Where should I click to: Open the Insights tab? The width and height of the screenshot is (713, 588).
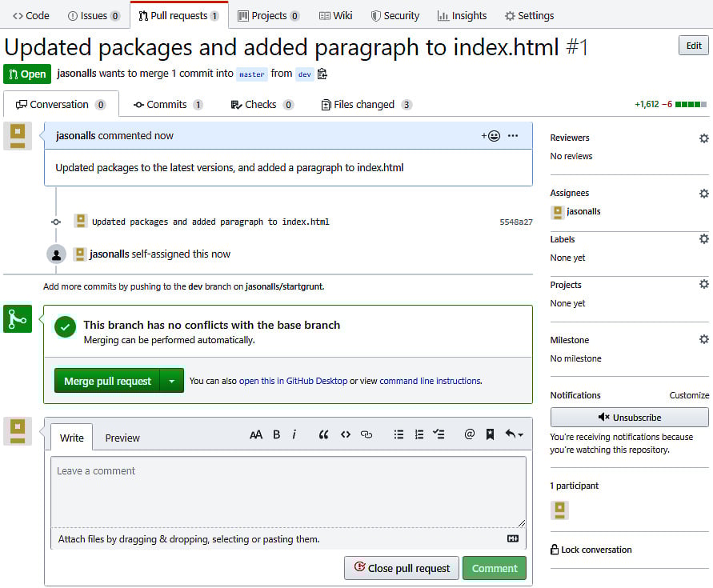(x=462, y=15)
